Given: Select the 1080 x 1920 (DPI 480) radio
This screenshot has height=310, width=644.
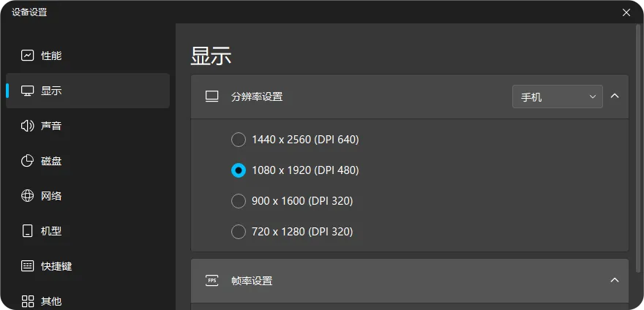Looking at the screenshot, I should coord(239,170).
